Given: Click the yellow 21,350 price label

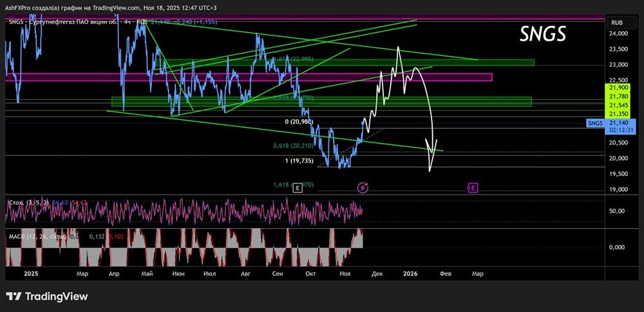Looking at the screenshot, I should point(617,113).
